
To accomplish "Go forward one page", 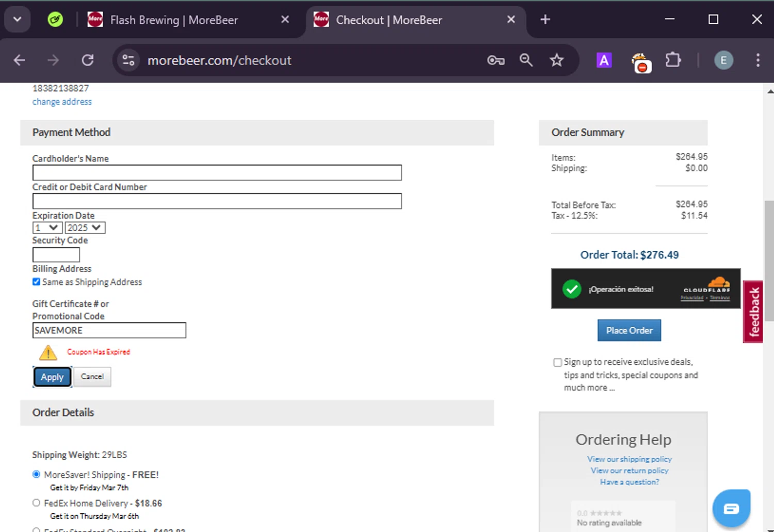I will tap(53, 60).
